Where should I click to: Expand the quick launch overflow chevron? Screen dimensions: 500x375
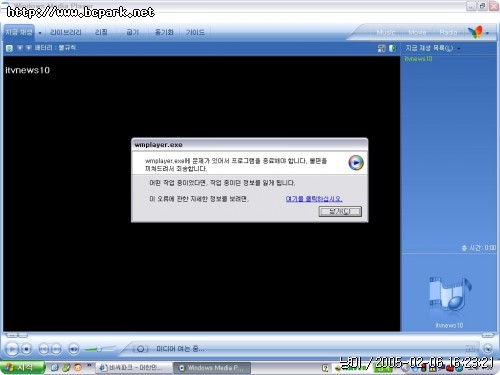point(89,366)
